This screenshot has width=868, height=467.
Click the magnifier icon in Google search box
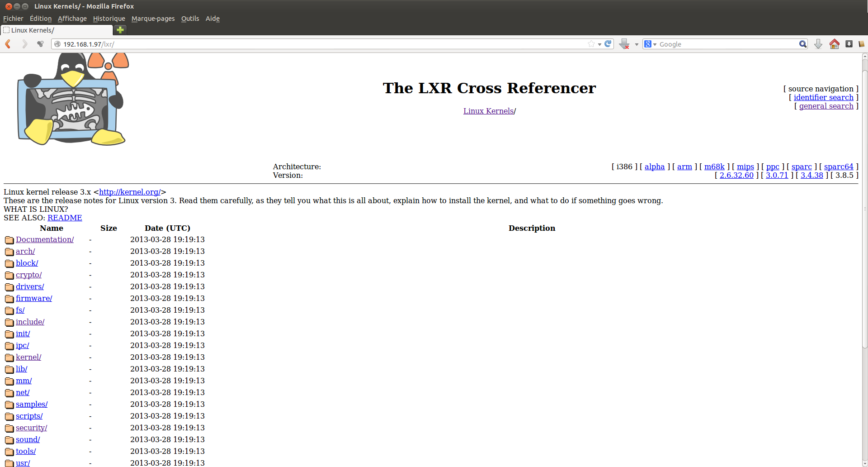tap(802, 44)
